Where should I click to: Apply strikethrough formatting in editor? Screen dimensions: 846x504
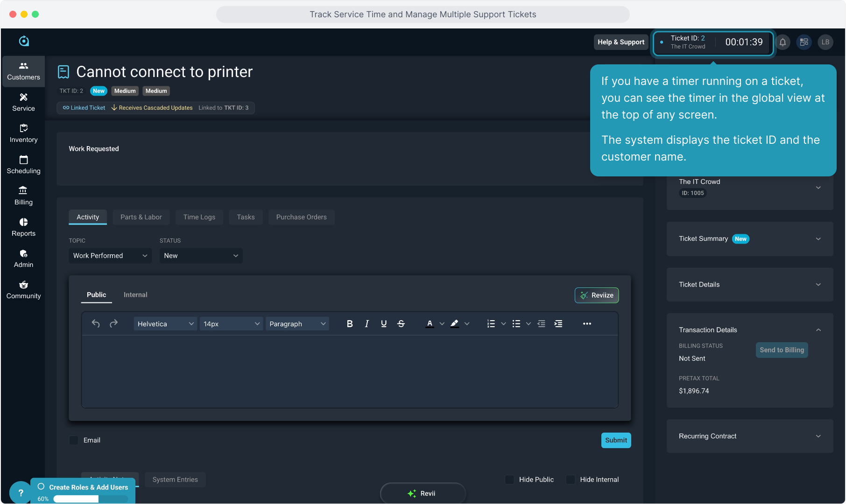tap(401, 324)
